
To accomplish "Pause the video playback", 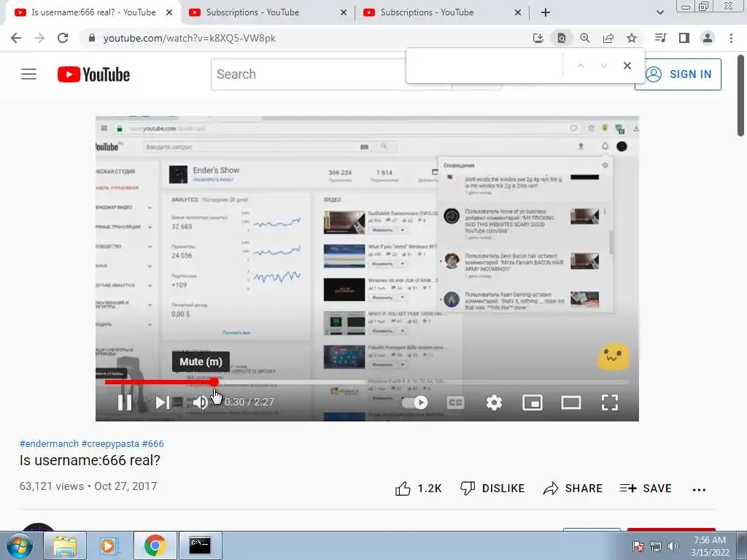I will (124, 402).
